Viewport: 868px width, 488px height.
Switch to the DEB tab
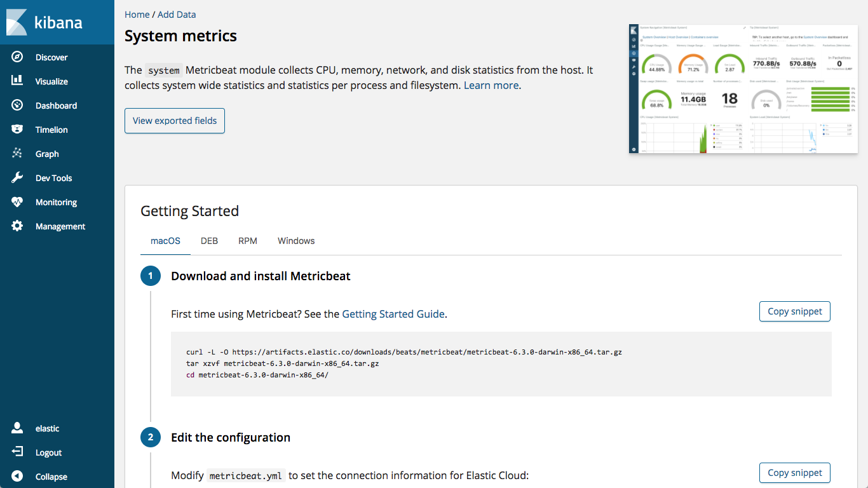click(209, 241)
